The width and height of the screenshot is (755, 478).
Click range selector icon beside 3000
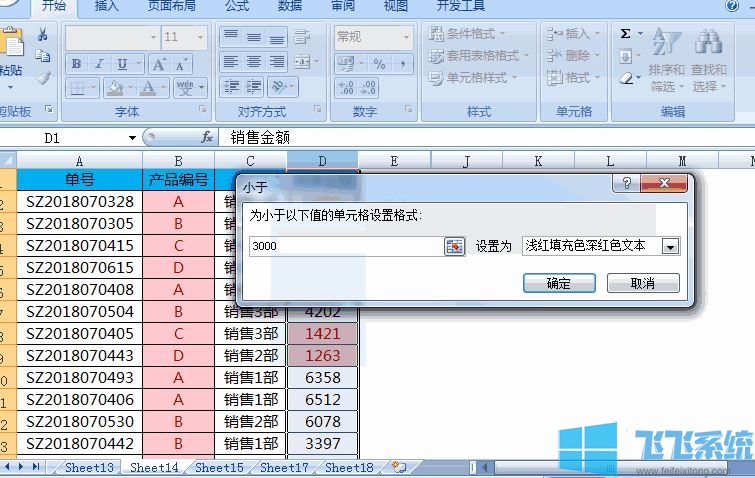point(454,246)
